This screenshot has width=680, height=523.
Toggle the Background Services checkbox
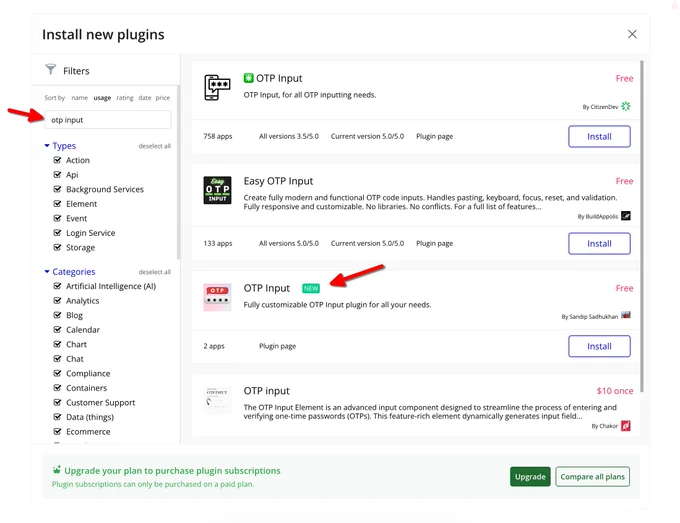(x=57, y=189)
